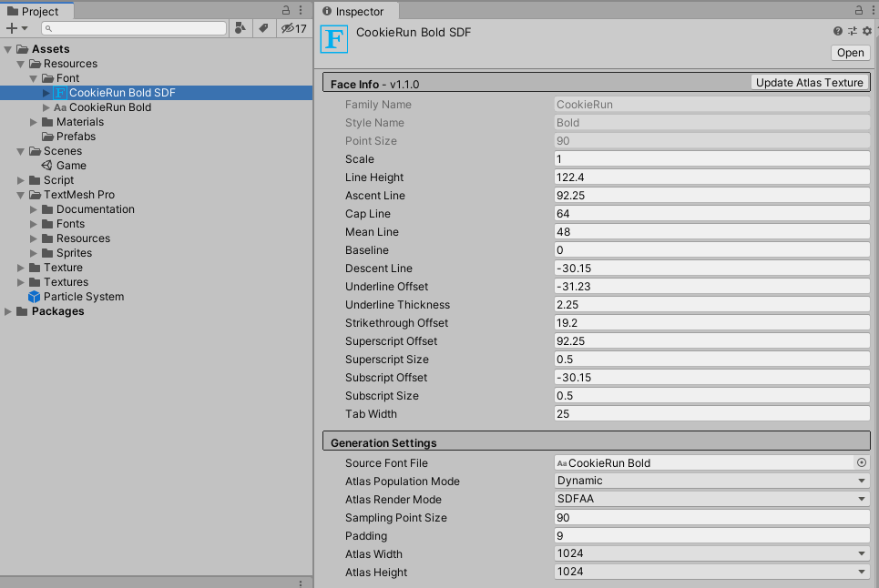Select the Fonts folder under TextMesh Pro
This screenshot has width=879, height=588.
click(x=71, y=224)
